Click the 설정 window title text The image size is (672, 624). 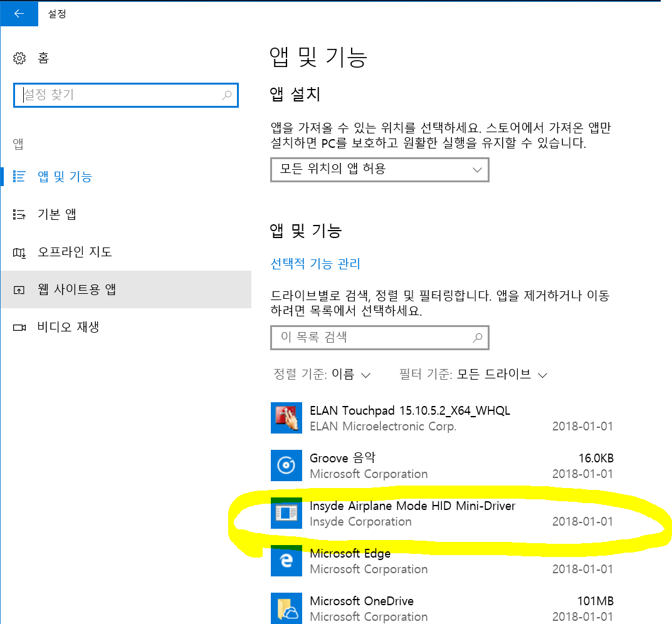pyautogui.click(x=57, y=14)
